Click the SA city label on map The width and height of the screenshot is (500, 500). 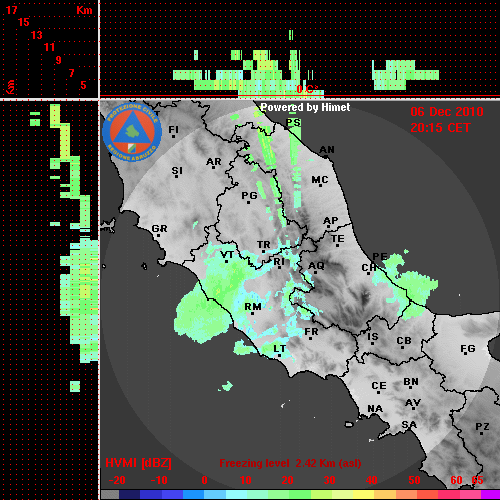tap(409, 425)
